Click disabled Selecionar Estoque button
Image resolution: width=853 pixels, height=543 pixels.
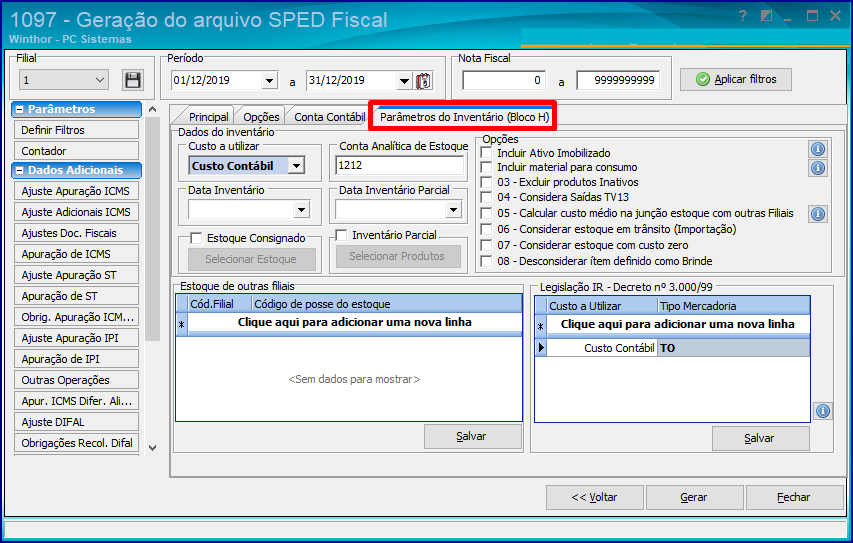tap(251, 260)
